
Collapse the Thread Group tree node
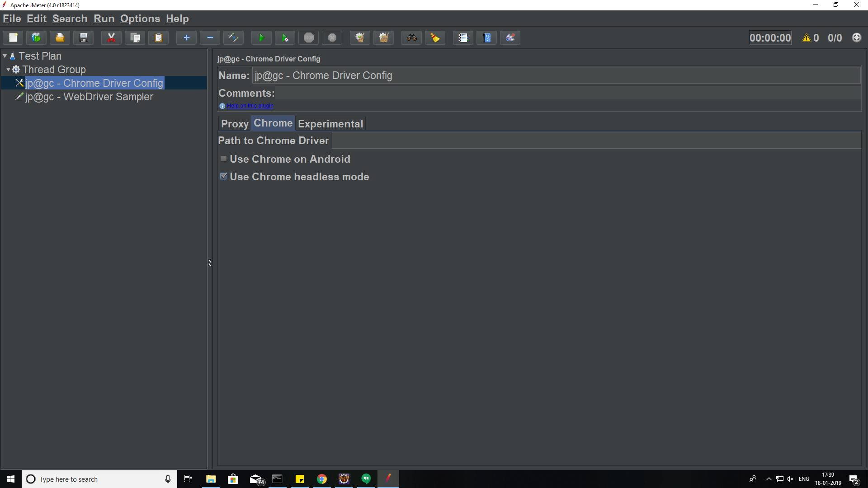pos(9,70)
